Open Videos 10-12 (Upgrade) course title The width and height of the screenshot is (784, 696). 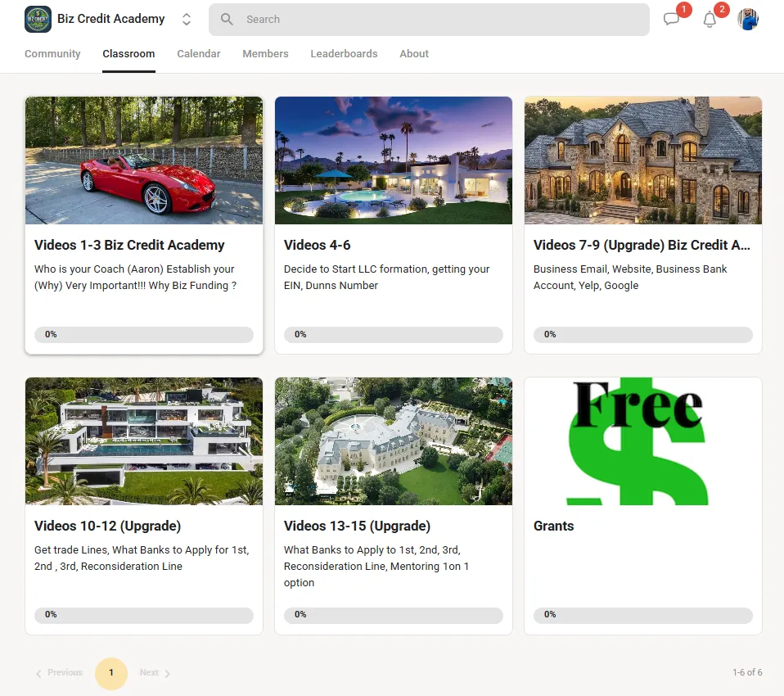pos(107,526)
